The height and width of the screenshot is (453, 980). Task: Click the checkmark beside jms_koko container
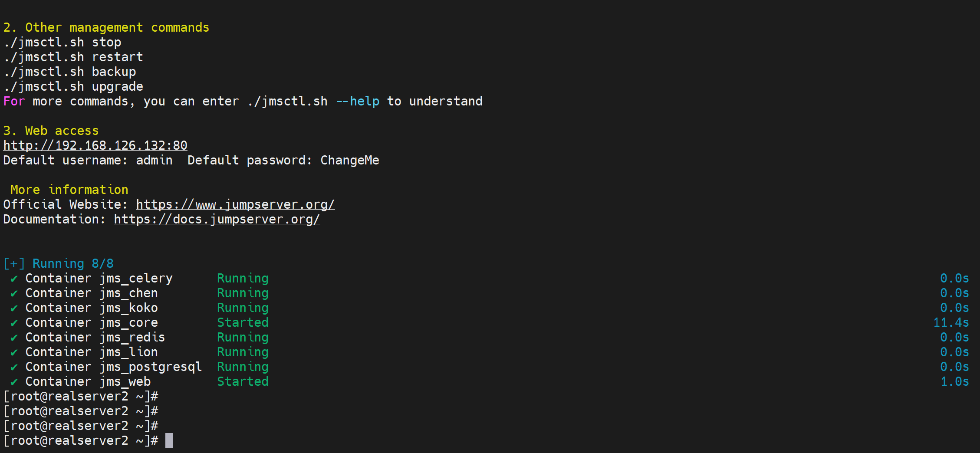[x=14, y=308]
